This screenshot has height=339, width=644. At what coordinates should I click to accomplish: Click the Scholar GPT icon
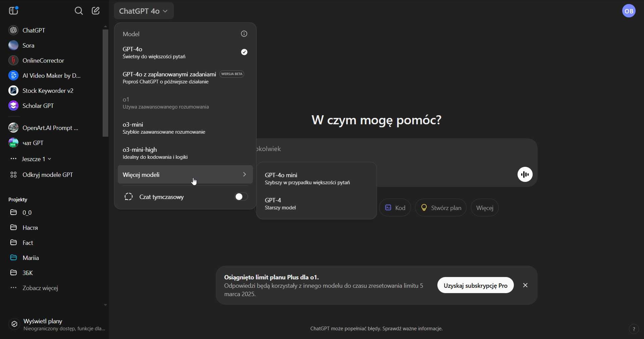point(13,106)
